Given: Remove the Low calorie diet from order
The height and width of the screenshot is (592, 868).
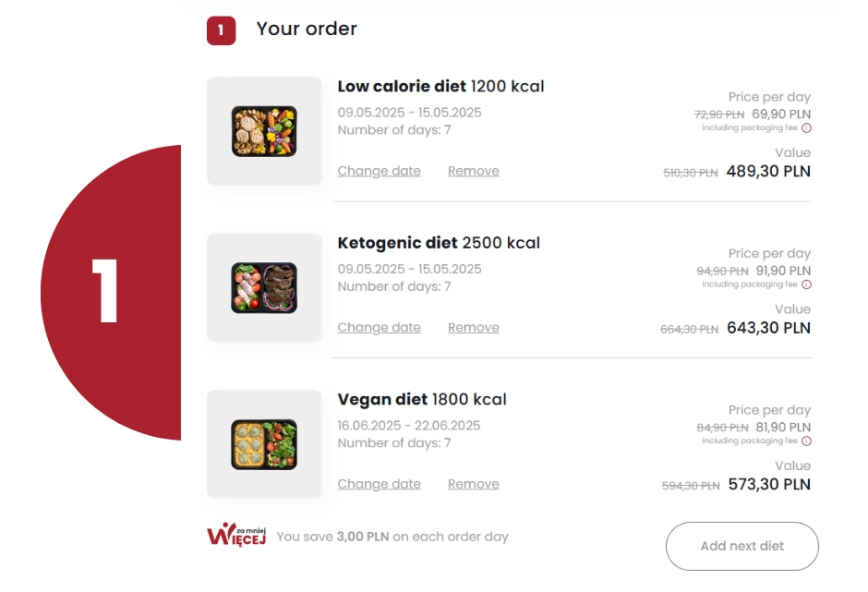Looking at the screenshot, I should tap(474, 171).
